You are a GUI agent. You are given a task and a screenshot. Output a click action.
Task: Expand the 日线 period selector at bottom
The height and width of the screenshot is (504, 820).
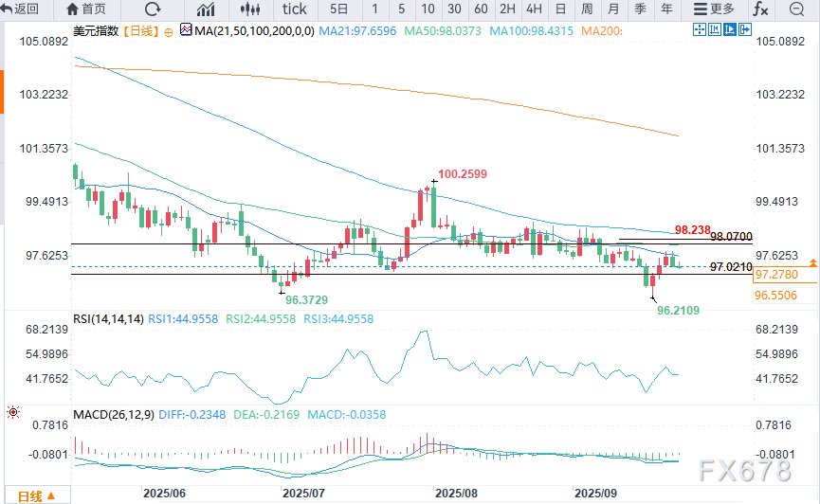coord(37,495)
